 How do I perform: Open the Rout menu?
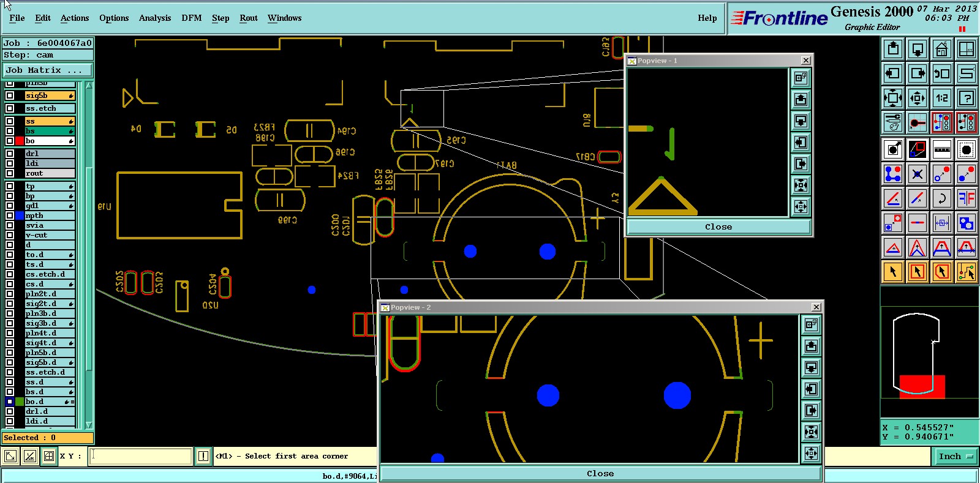click(x=249, y=18)
